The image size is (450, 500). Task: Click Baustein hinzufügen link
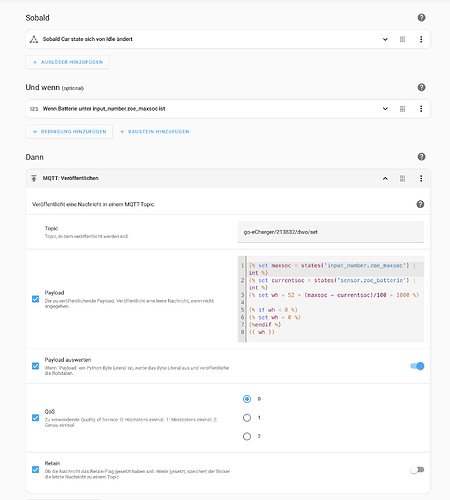pyautogui.click(x=155, y=132)
